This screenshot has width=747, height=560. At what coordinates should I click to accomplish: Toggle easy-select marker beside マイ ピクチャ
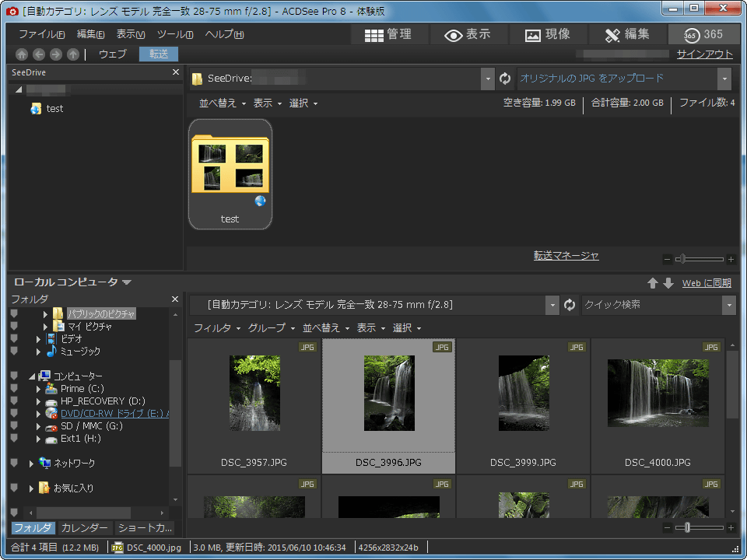click(14, 326)
